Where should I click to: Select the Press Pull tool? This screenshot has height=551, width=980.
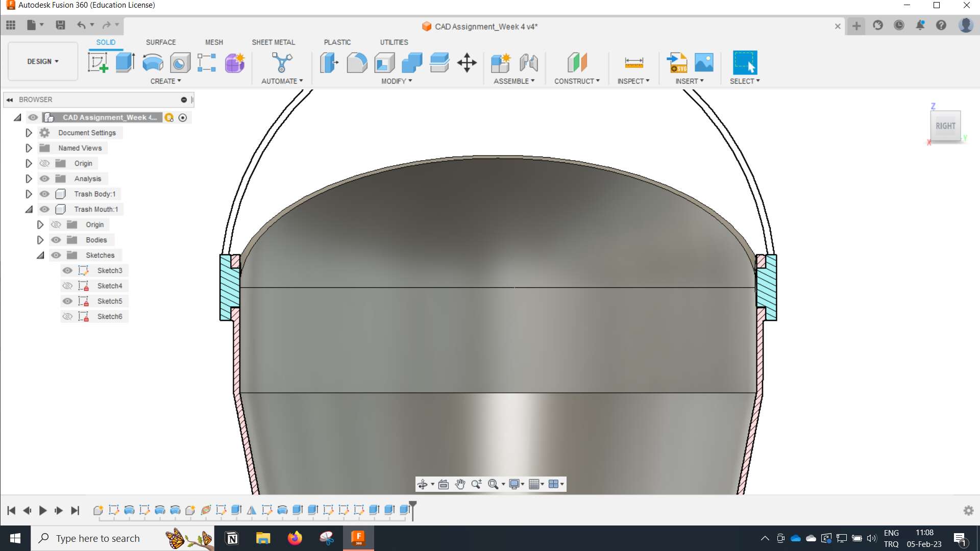click(329, 63)
